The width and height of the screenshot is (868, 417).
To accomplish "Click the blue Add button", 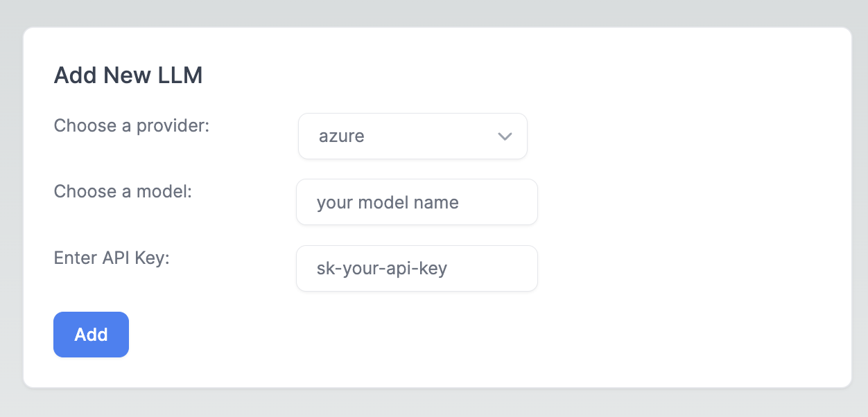I will pyautogui.click(x=91, y=335).
